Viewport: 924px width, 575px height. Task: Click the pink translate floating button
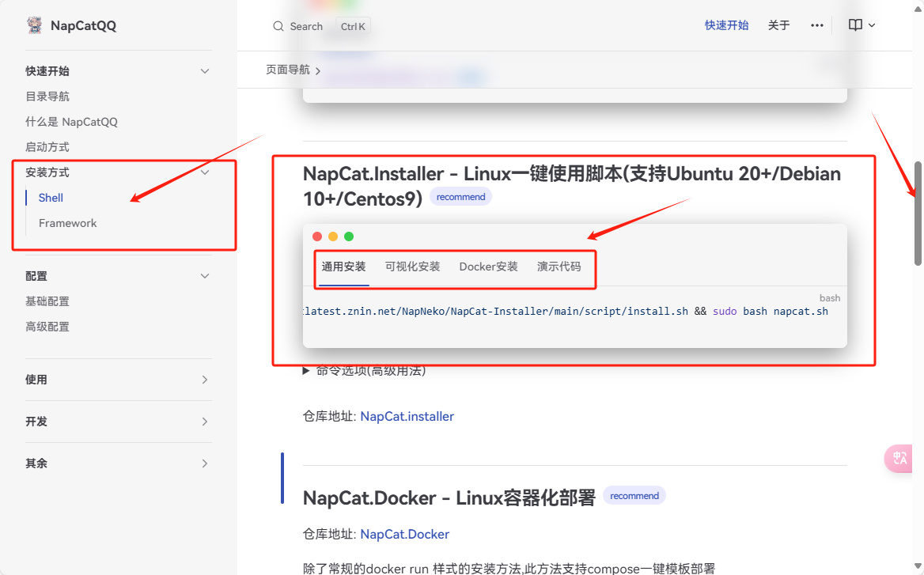899,458
